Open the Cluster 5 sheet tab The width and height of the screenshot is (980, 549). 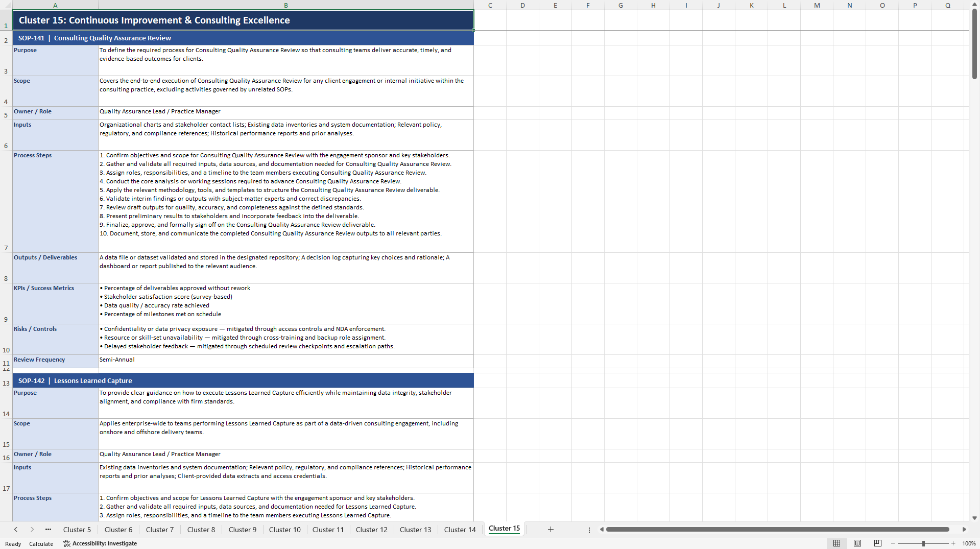(77, 530)
